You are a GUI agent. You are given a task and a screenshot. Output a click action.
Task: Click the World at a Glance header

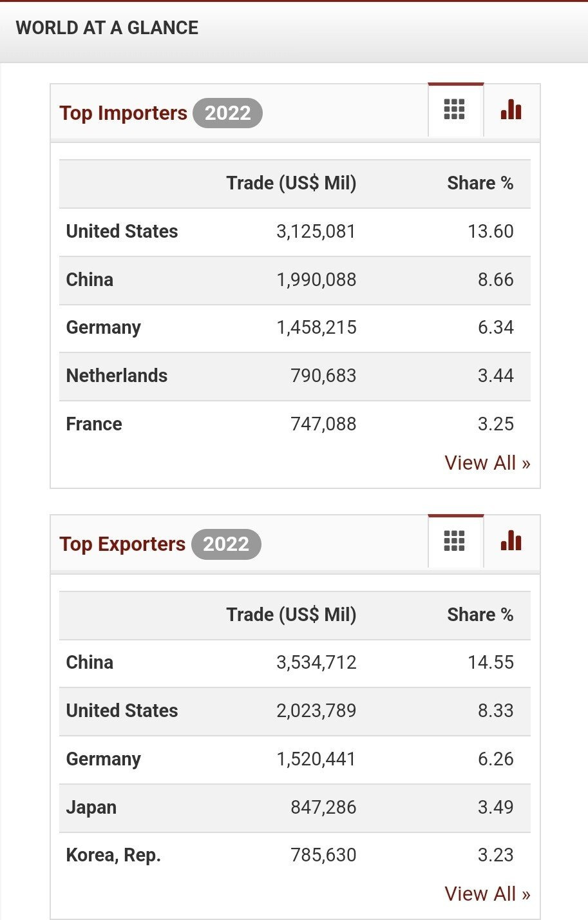point(107,28)
